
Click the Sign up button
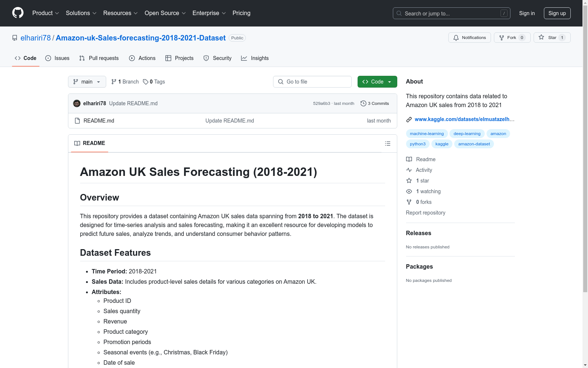pyautogui.click(x=557, y=13)
